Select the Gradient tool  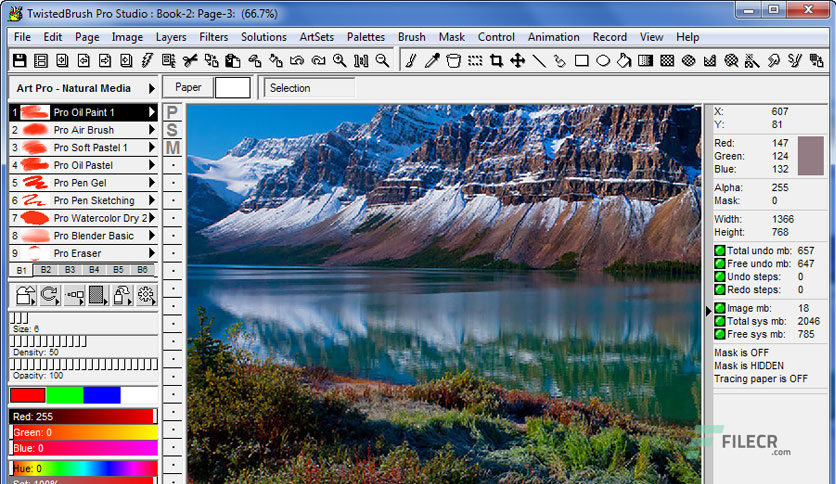point(646,61)
